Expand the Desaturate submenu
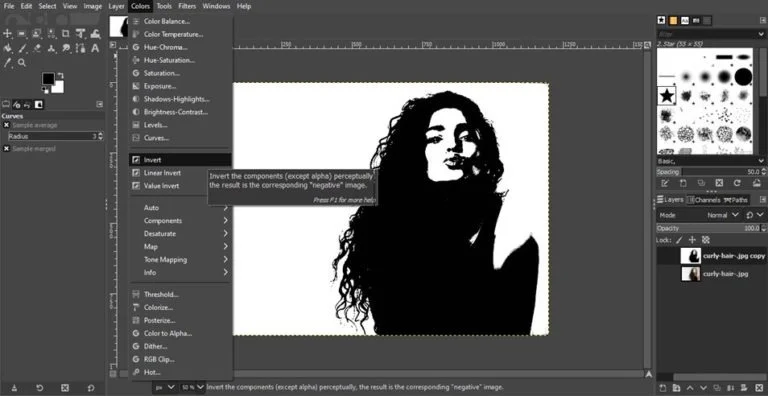This screenshot has width=768, height=396. coord(180,234)
